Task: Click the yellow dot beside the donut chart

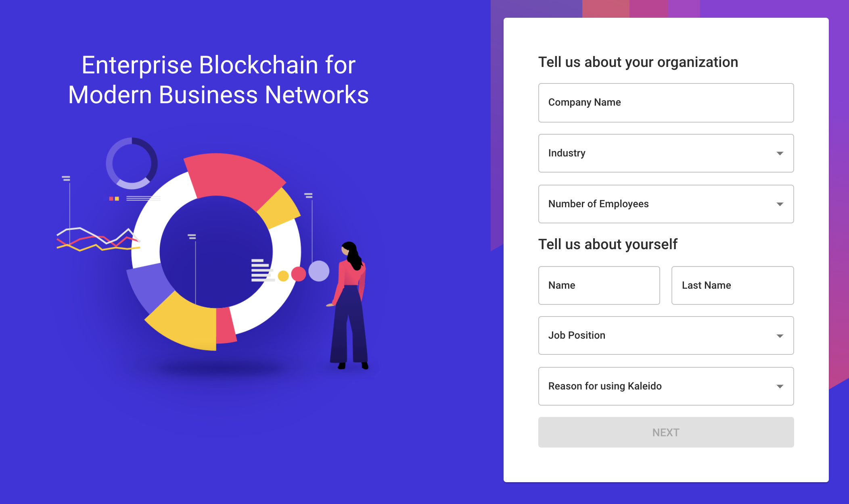Action: click(x=283, y=276)
